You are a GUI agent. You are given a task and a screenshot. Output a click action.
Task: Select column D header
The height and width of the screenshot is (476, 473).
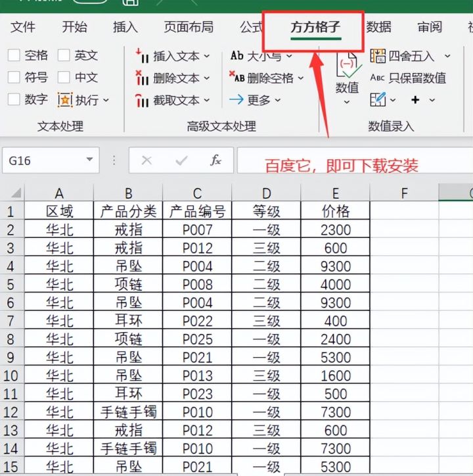266,193
